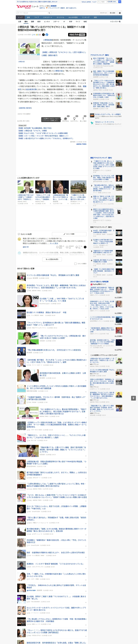Image resolution: width=138 pixels, height=644 pixels.
Task: Open the みんなの意見 tab
Action: [73, 17]
